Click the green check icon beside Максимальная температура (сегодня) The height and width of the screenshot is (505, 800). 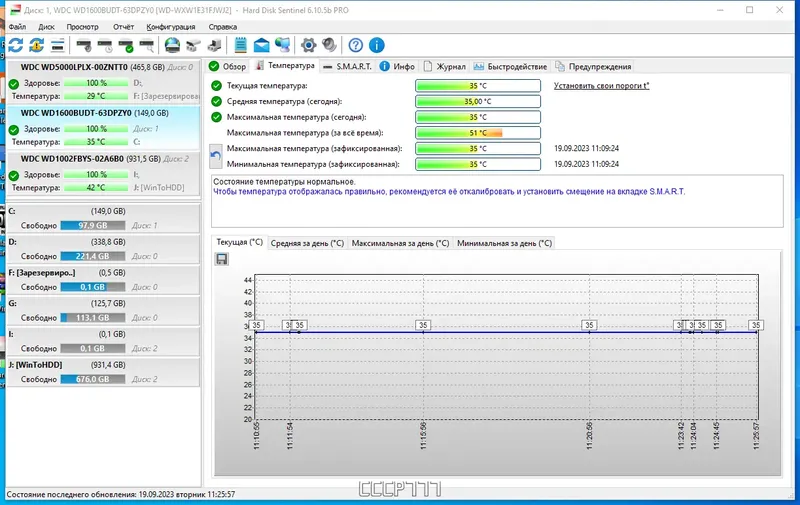pos(217,117)
